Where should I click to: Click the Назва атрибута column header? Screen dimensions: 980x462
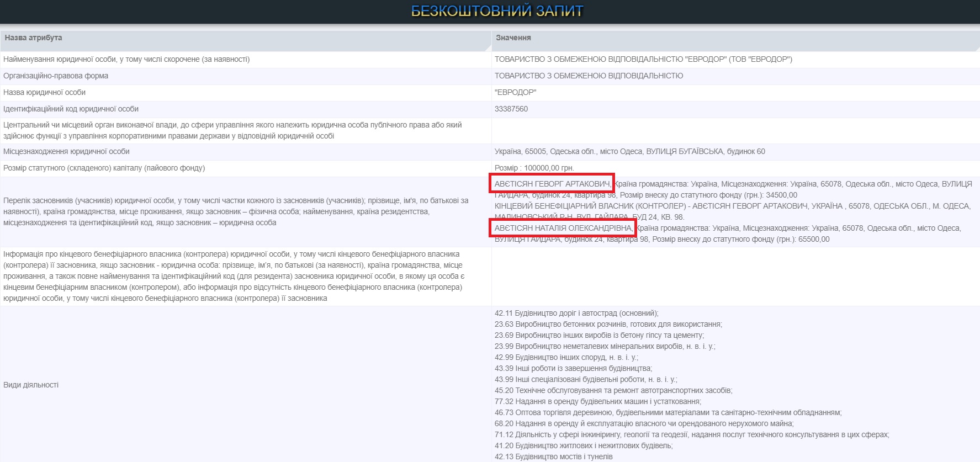click(x=33, y=38)
